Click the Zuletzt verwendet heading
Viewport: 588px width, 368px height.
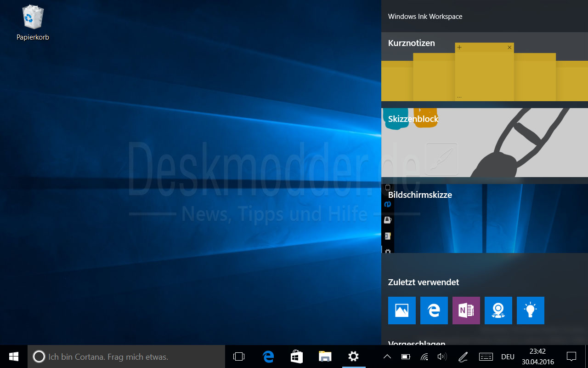(x=424, y=282)
